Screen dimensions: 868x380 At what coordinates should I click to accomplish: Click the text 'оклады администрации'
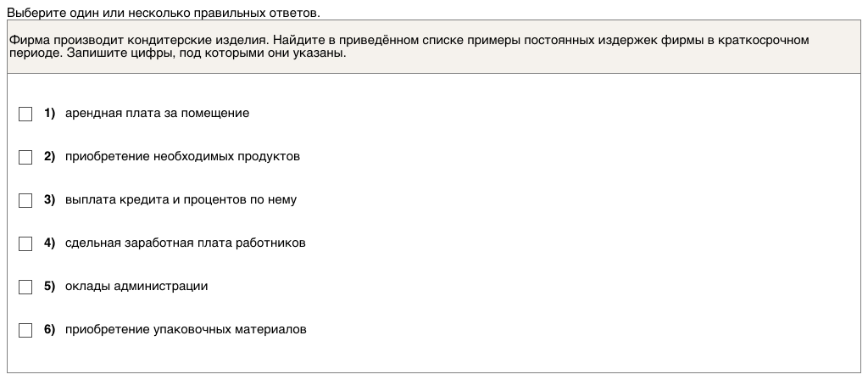[136, 287]
